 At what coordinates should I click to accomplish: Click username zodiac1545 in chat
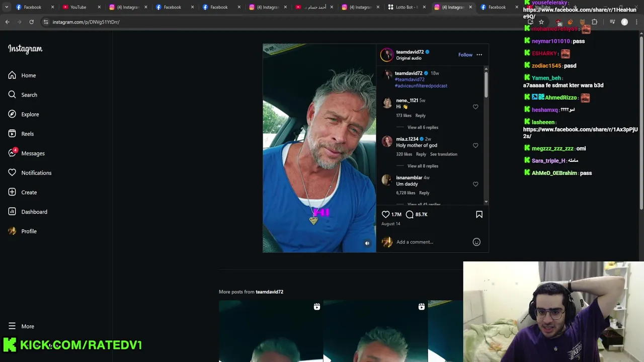546,66
